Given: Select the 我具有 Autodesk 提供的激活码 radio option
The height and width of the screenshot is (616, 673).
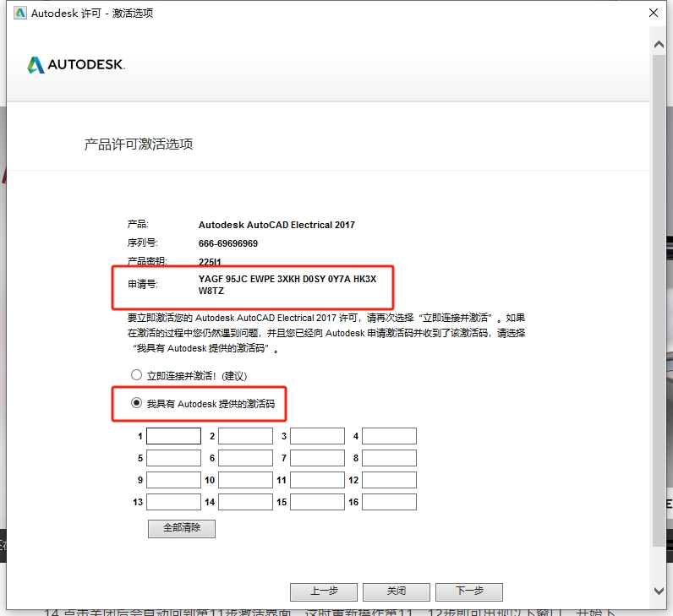Looking at the screenshot, I should 136,403.
